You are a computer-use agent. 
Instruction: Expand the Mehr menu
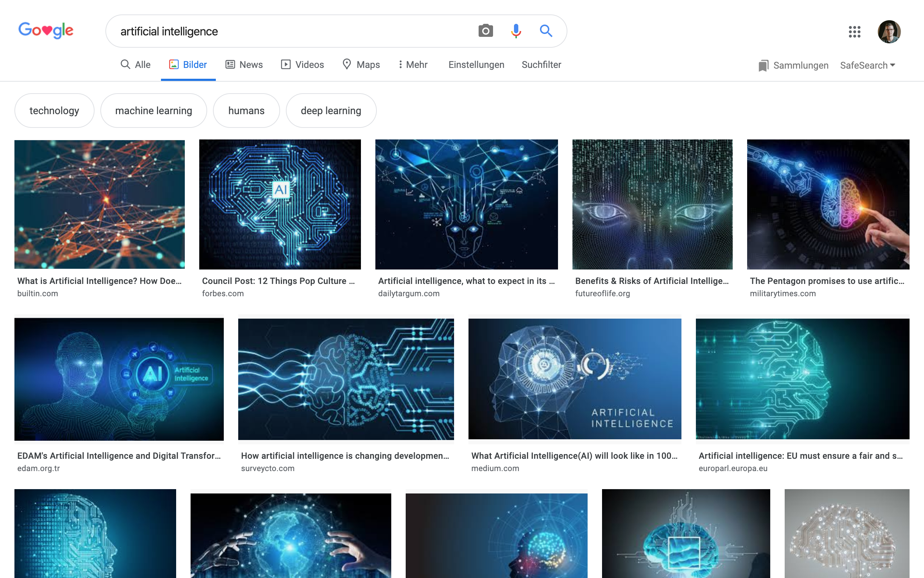pyautogui.click(x=413, y=65)
